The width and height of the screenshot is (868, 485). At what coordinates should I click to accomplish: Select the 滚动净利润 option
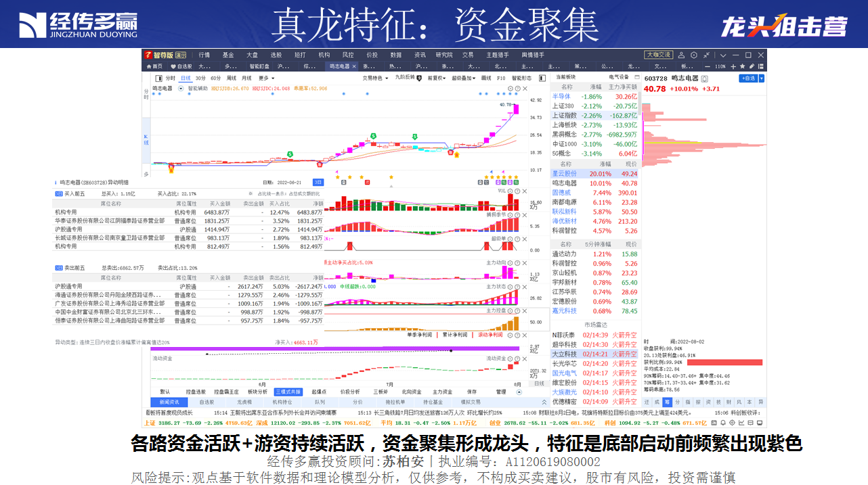[490, 335]
